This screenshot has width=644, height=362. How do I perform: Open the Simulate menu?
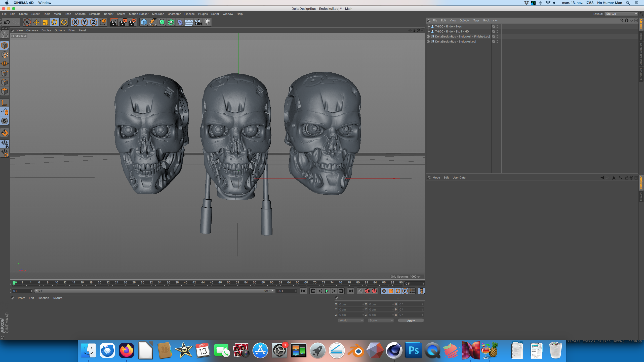coord(95,14)
